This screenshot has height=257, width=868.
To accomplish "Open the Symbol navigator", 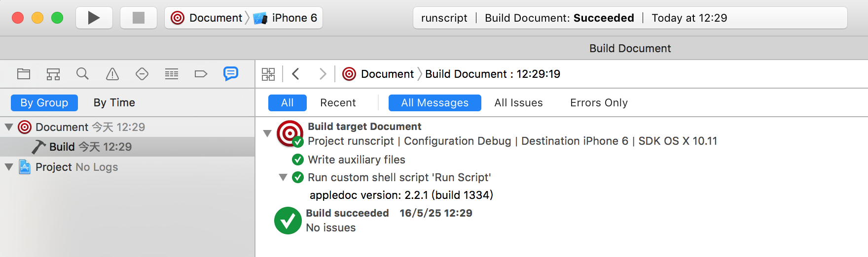I will pyautogui.click(x=53, y=74).
